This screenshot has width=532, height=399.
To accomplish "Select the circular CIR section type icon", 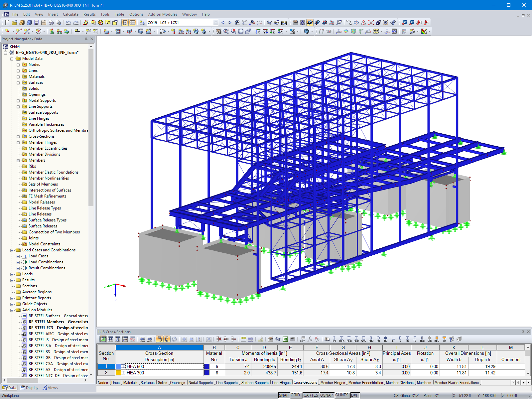I will click(x=429, y=339).
